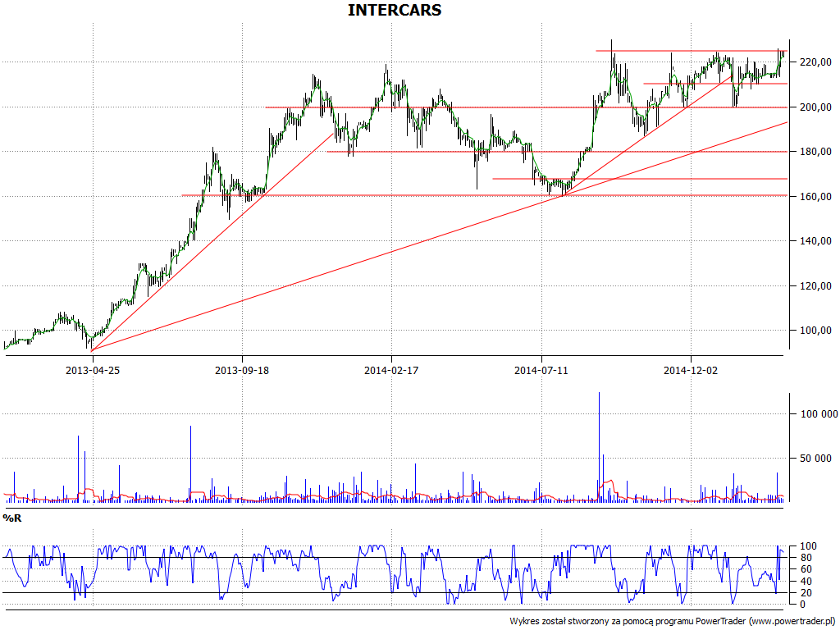This screenshot has height=630, width=840.
Task: Click the 180,00 price axis label
Action: (815, 152)
